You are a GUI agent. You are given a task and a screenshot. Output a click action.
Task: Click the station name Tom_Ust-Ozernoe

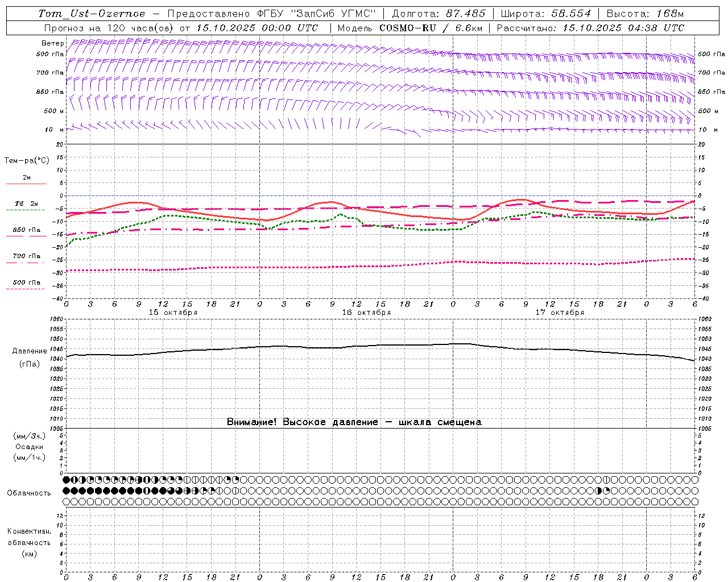coord(92,14)
